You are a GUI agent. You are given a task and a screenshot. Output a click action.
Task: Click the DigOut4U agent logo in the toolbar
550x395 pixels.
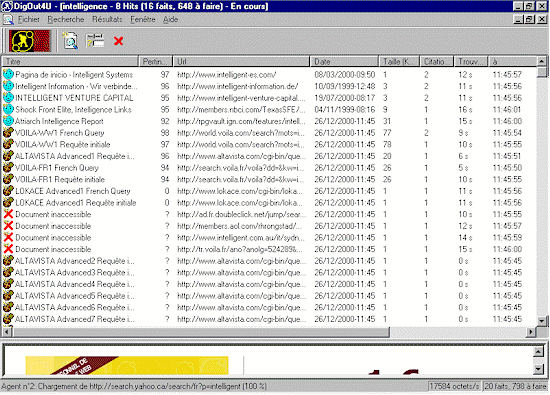tap(29, 41)
